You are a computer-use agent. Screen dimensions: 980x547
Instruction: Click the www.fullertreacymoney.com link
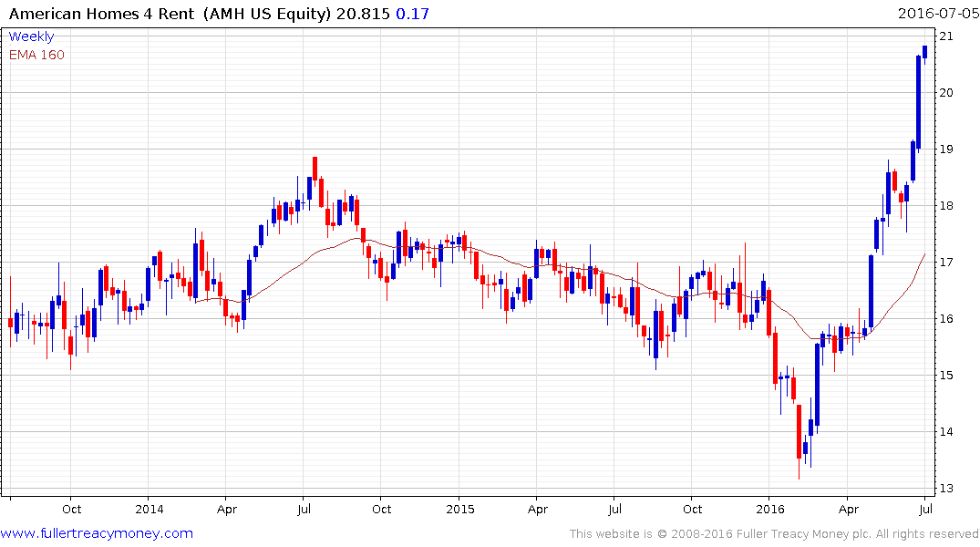pyautogui.click(x=97, y=533)
